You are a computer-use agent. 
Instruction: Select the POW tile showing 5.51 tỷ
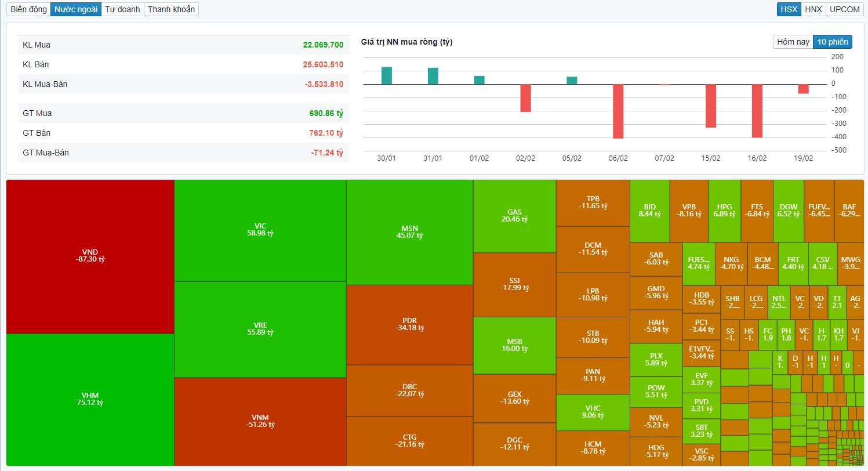(x=656, y=392)
